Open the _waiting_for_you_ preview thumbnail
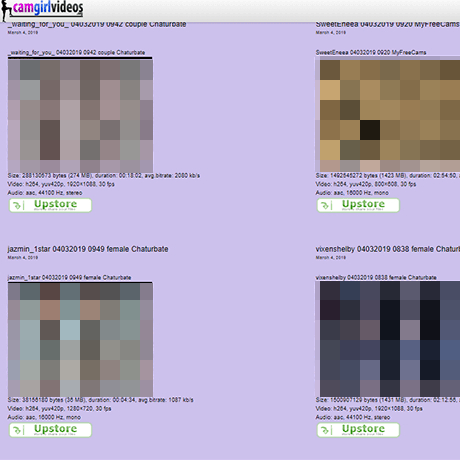Viewport: 460px width, 460px height. [x=80, y=115]
